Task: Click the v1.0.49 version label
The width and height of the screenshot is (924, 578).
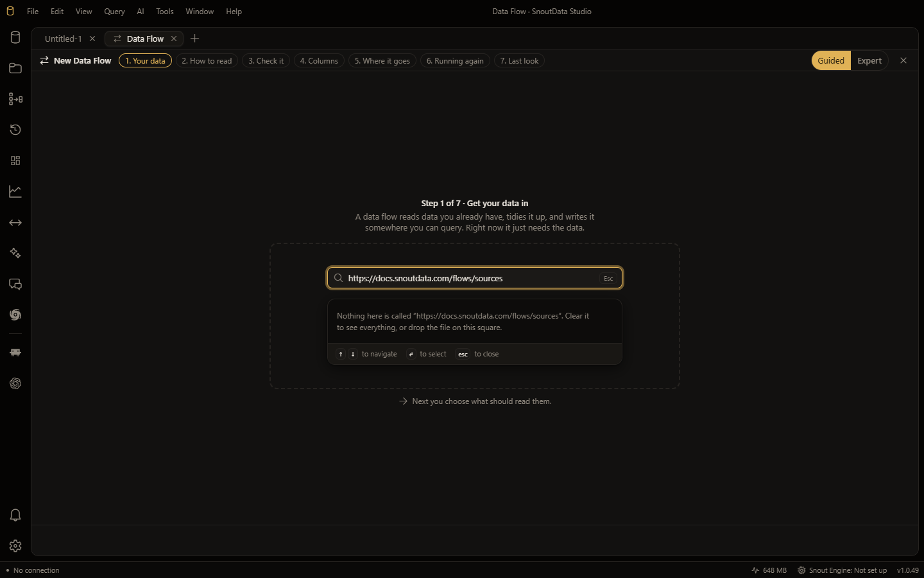Action: (907, 570)
